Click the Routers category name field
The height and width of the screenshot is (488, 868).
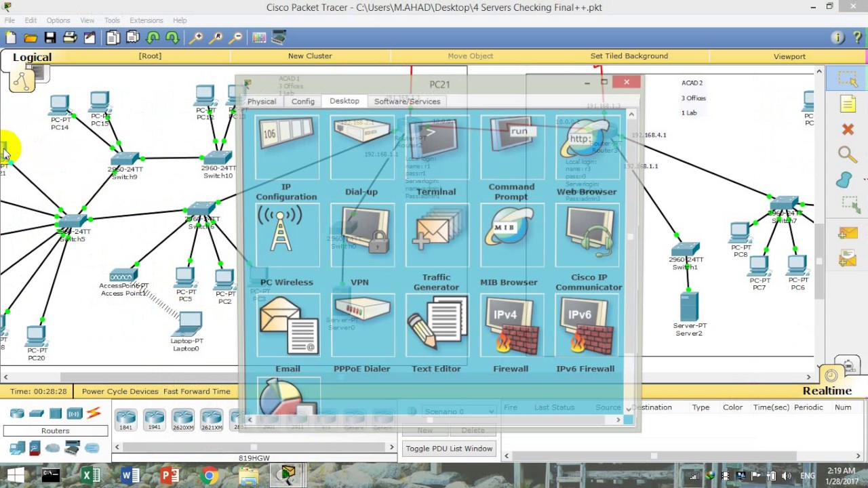(x=56, y=430)
